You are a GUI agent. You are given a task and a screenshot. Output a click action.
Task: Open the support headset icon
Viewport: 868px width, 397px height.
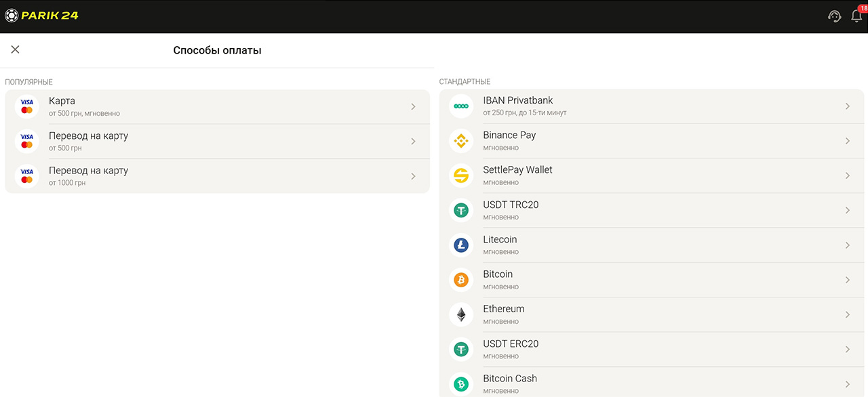pyautogui.click(x=835, y=16)
